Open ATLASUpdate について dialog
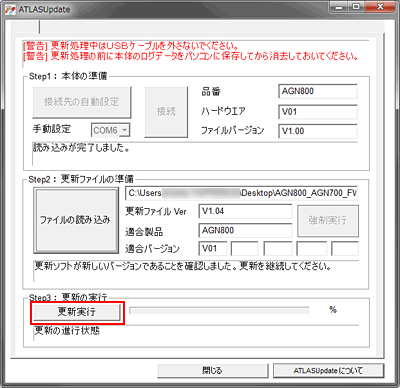Image resolution: width=400 pixels, height=388 pixels. click(x=328, y=370)
